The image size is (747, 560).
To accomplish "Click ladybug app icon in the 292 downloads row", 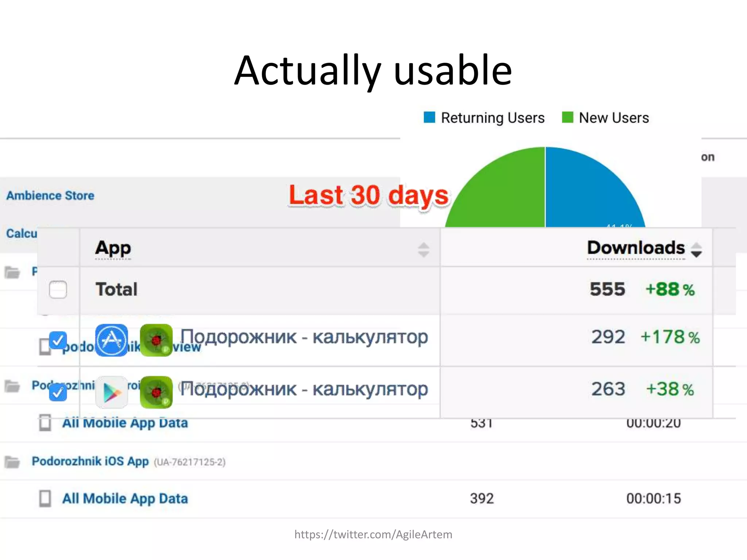I will [x=156, y=340].
